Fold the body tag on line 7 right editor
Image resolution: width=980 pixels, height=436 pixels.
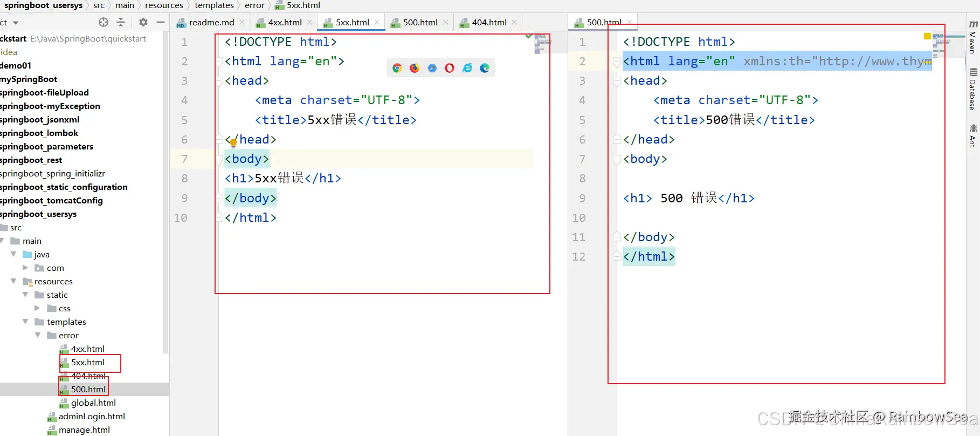click(617, 159)
